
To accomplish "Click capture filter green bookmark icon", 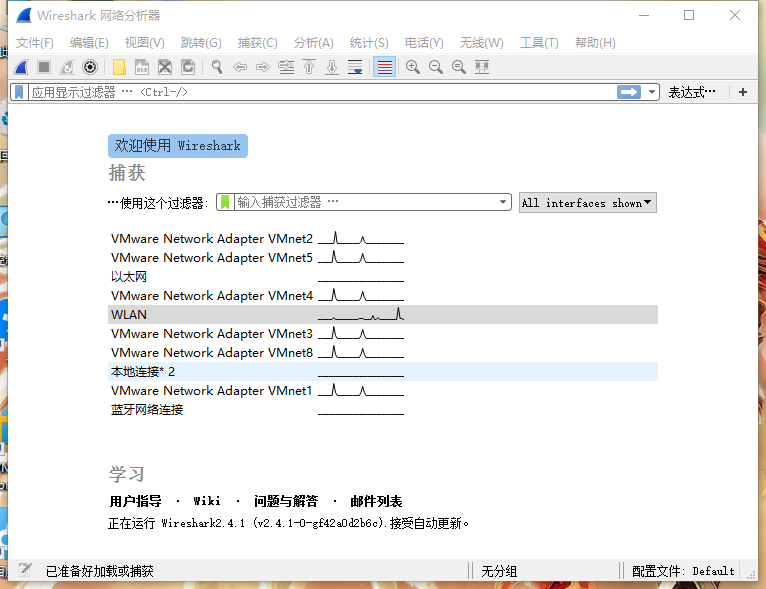I will coord(225,202).
